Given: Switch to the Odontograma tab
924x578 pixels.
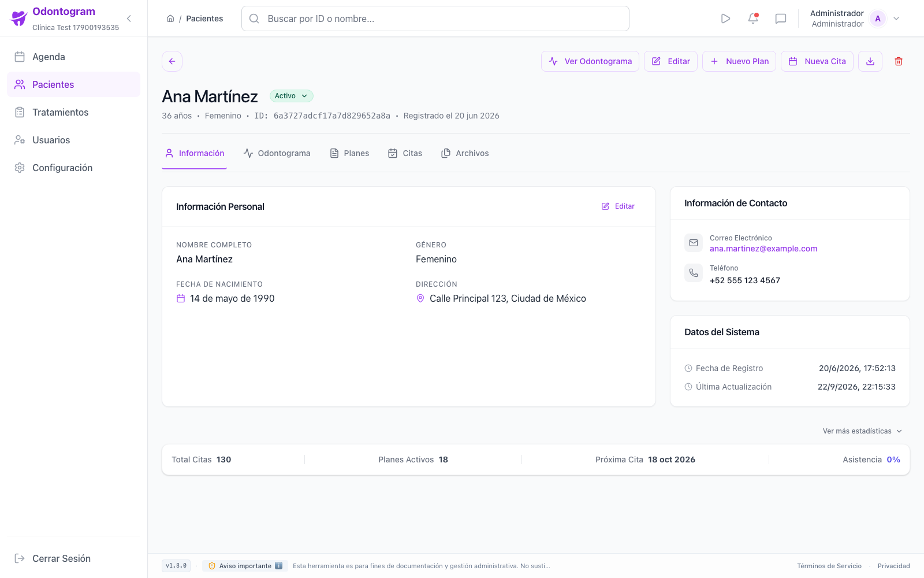Looking at the screenshot, I should pos(277,153).
